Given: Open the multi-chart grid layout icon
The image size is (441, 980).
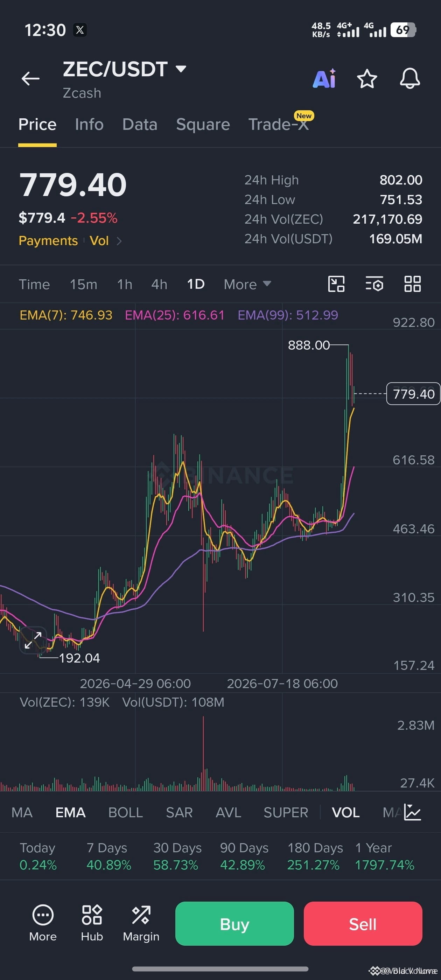Looking at the screenshot, I should [412, 284].
